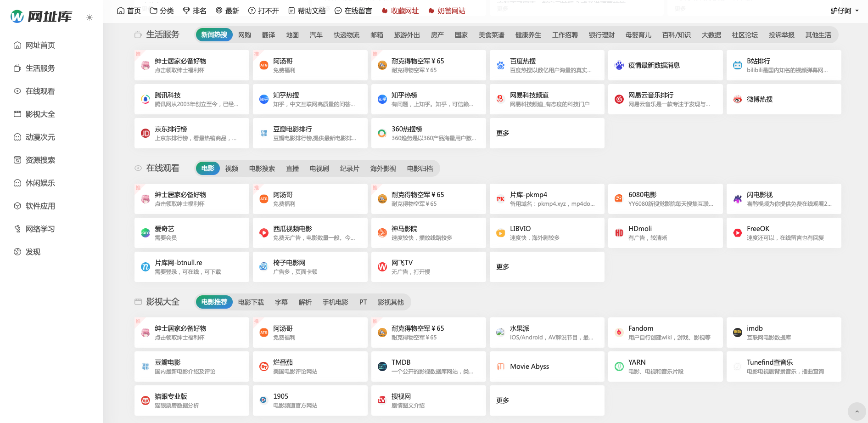Open 网址首页 in the sidebar
The height and width of the screenshot is (423, 868).
click(40, 45)
